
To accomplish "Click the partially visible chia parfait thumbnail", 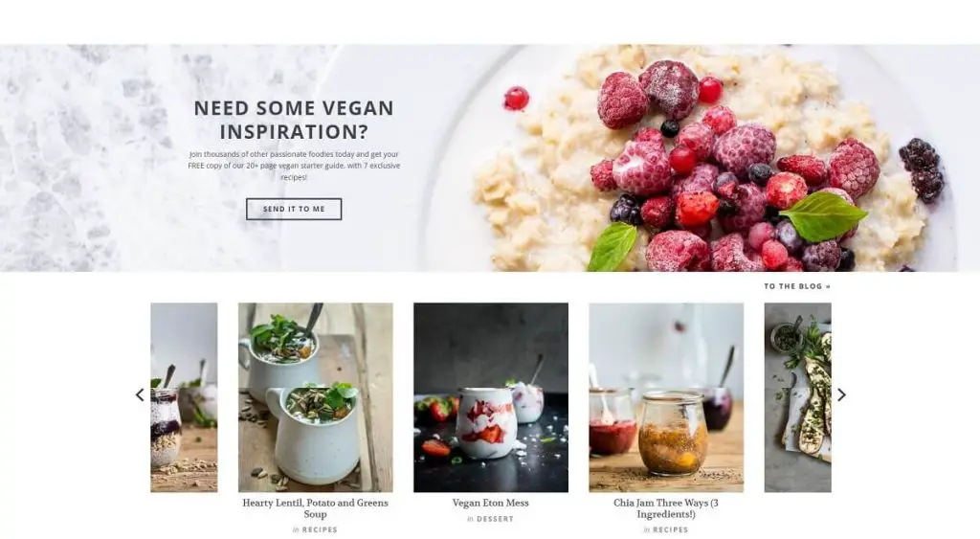I will 184,397.
